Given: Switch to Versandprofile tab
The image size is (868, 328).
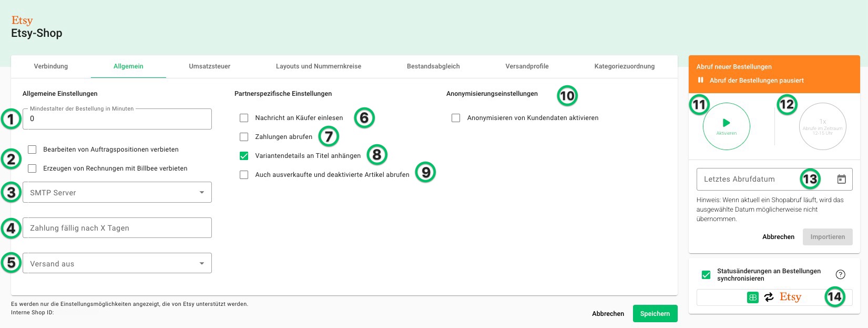Looking at the screenshot, I should click(x=527, y=66).
